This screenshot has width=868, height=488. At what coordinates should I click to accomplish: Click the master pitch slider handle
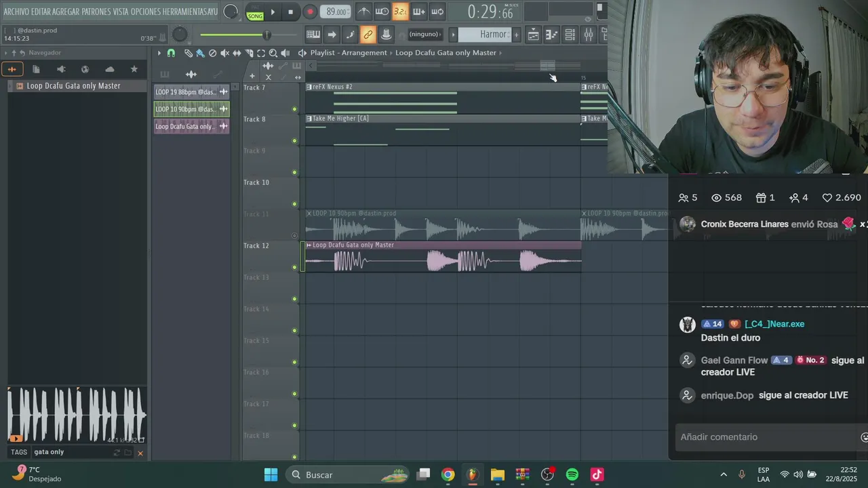[267, 35]
